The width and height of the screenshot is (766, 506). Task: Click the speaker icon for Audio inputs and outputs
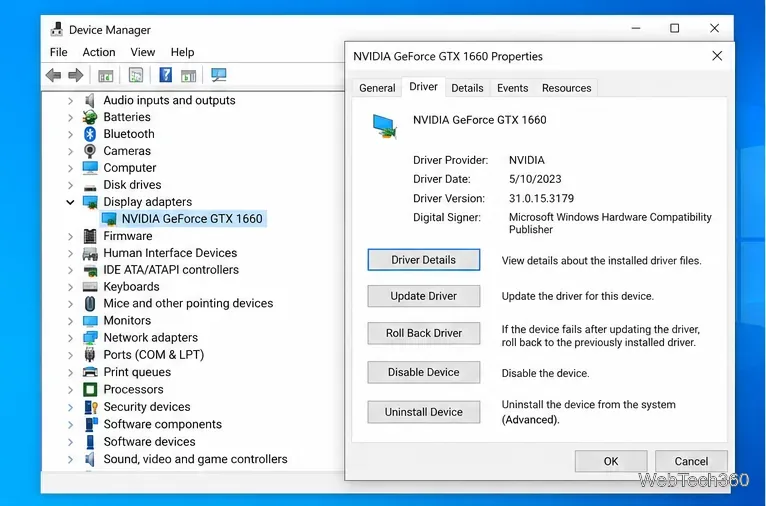tap(90, 101)
